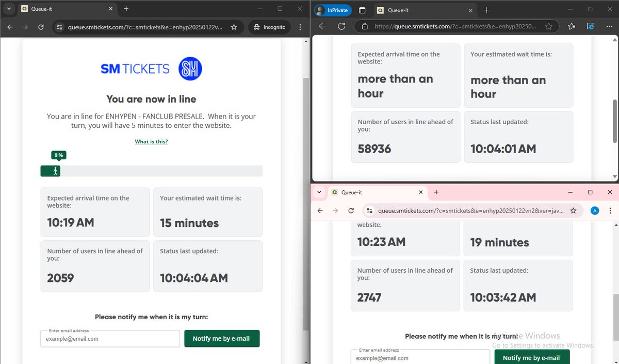Go forward in the Incognito window
This screenshot has height=364, width=619.
[x=26, y=27]
